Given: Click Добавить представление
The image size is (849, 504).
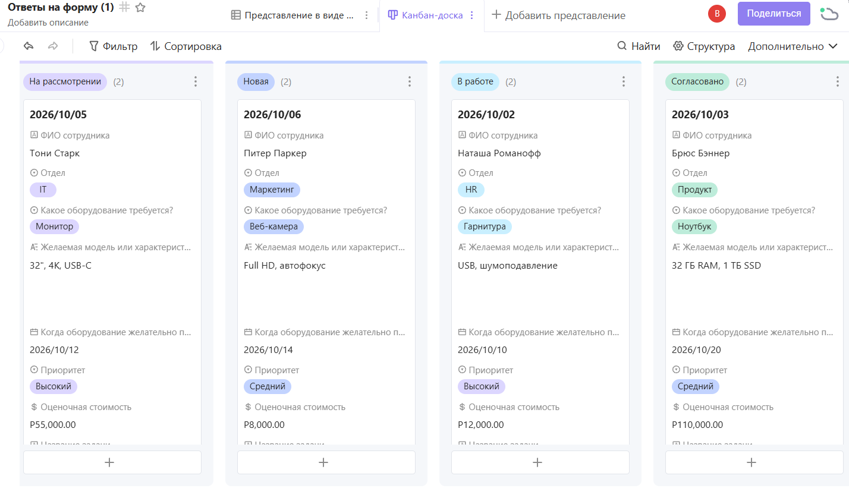Looking at the screenshot, I should pos(558,15).
